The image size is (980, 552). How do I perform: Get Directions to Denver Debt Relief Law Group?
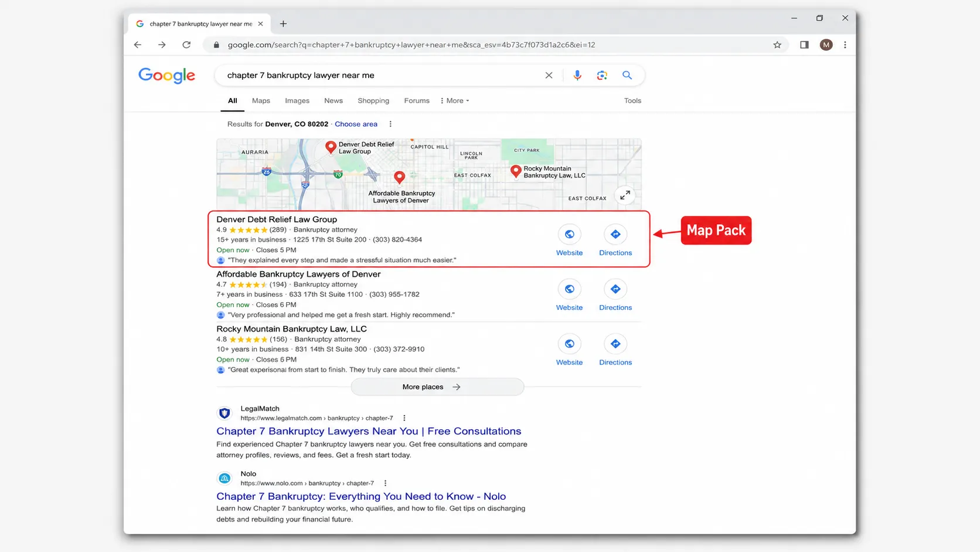615,241
